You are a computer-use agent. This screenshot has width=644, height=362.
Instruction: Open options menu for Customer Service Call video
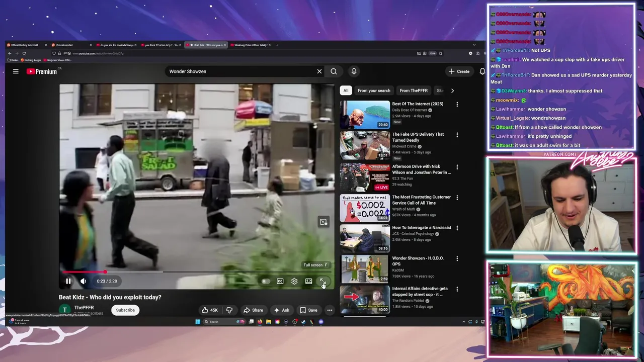click(457, 197)
